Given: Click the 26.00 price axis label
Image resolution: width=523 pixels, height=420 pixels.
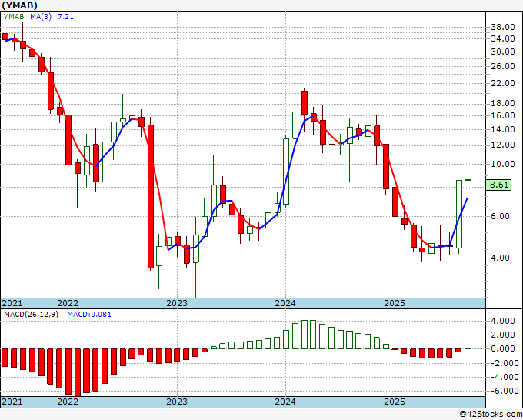Looking at the screenshot, I should point(503,66).
